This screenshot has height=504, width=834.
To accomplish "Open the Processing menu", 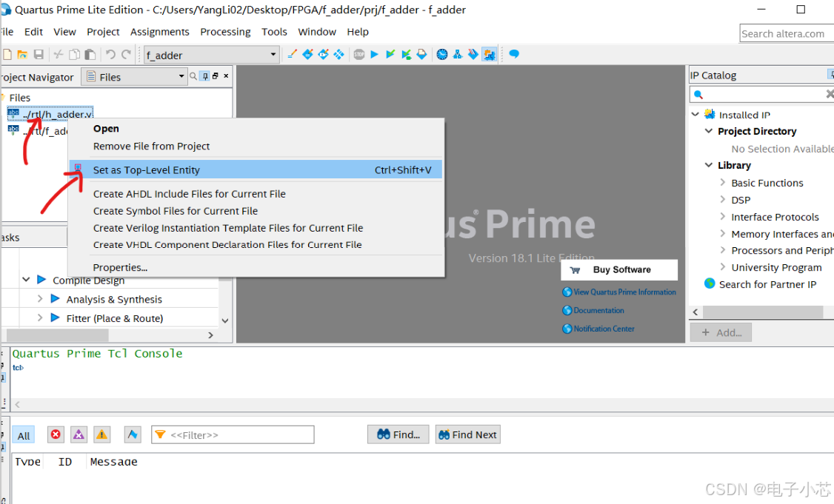I will [x=225, y=32].
